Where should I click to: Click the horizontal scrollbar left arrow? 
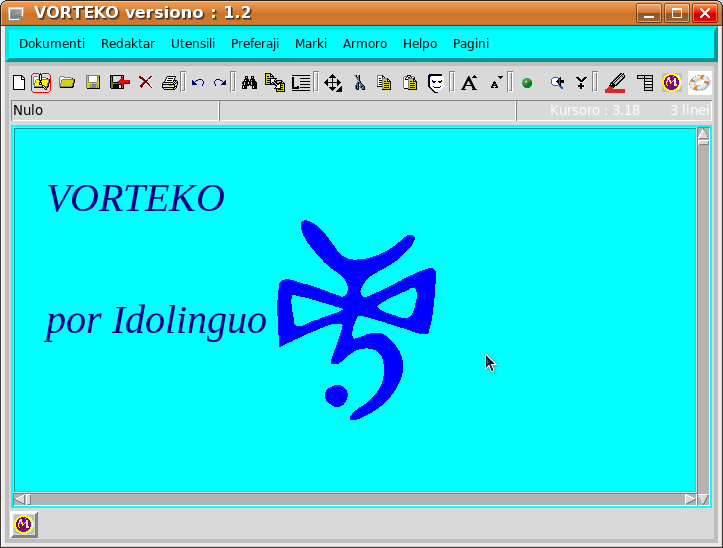[19, 499]
